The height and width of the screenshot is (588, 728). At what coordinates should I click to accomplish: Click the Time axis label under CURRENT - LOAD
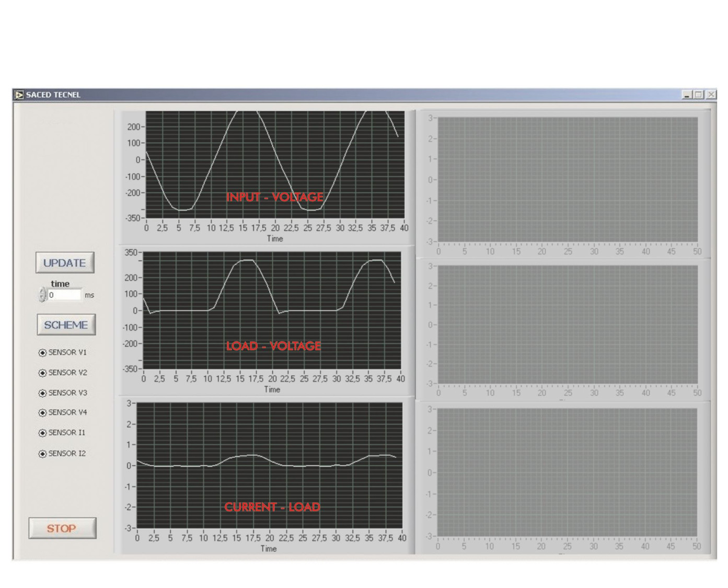coord(269,548)
